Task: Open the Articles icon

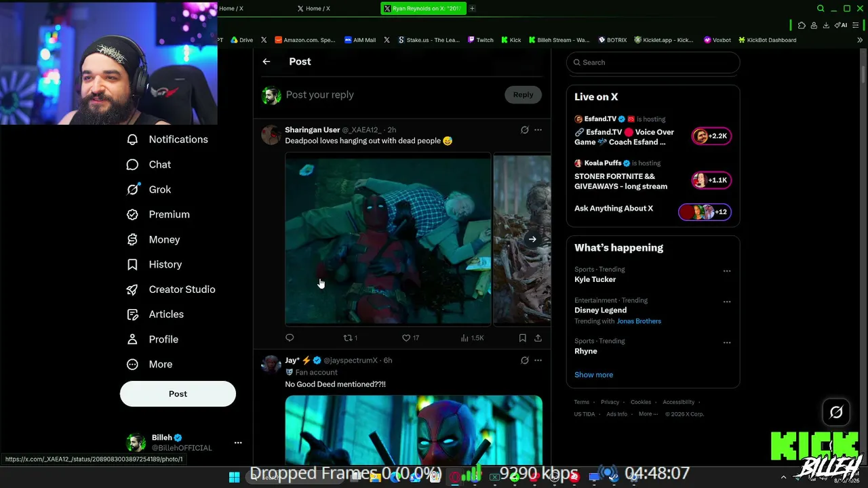Action: [133, 314]
